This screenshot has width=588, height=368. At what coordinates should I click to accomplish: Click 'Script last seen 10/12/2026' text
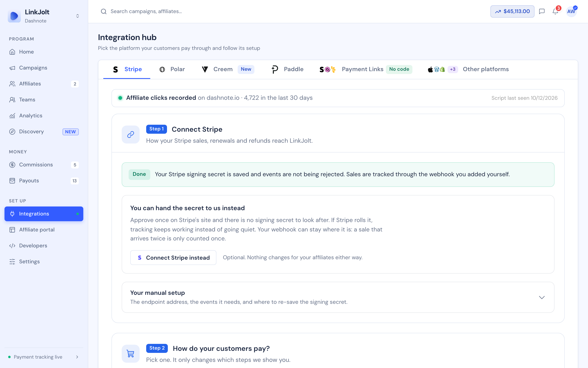524,98
